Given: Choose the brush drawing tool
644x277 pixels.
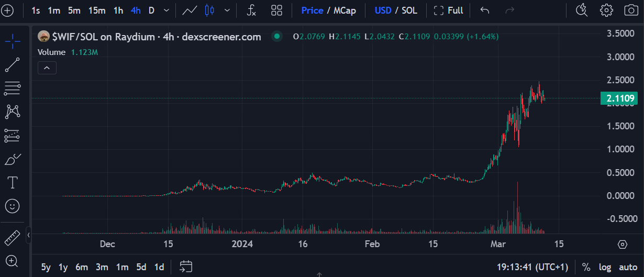Looking at the screenshot, I should click(12, 159).
